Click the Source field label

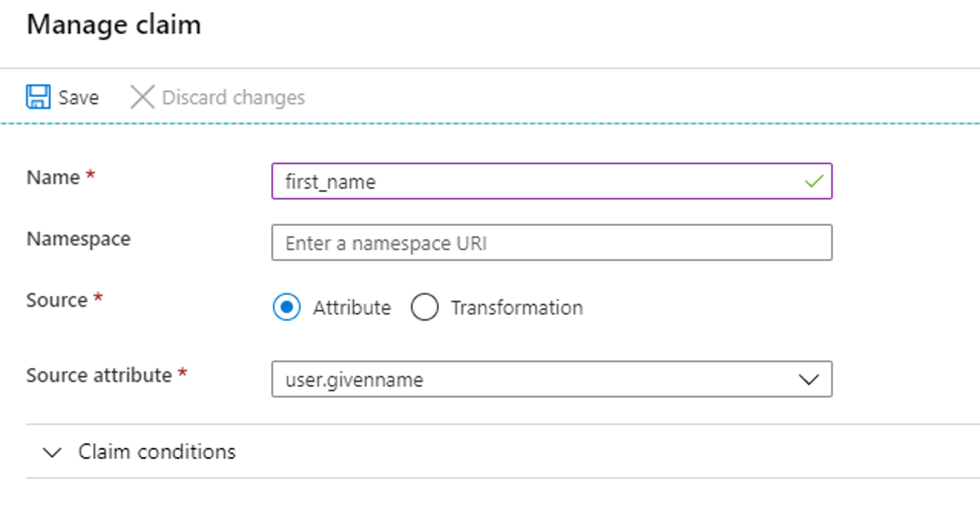pos(57,300)
